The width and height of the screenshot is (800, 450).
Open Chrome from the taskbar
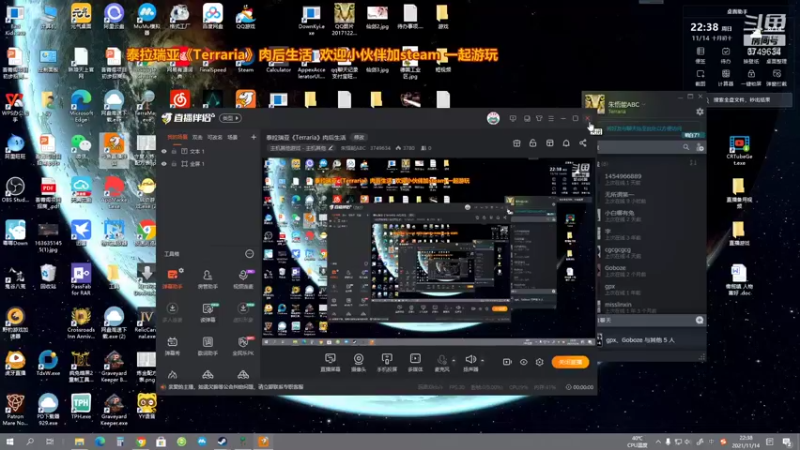(141, 442)
